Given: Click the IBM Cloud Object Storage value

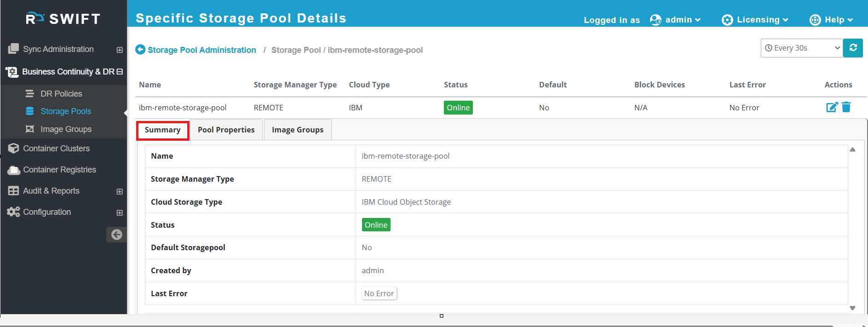Looking at the screenshot, I should (x=406, y=202).
